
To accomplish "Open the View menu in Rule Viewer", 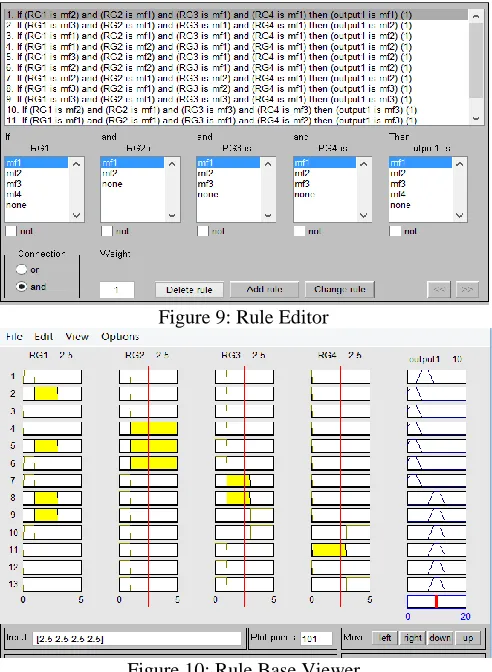I will 77,336.
